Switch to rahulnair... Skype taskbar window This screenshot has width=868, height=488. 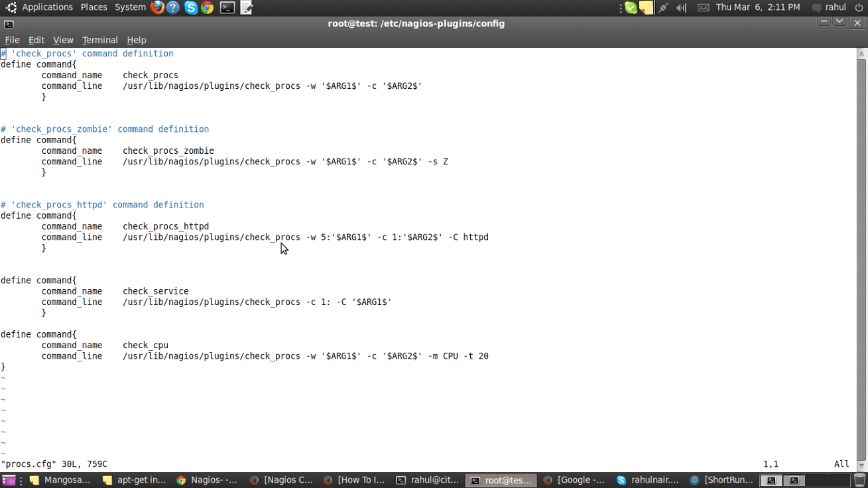click(x=648, y=480)
